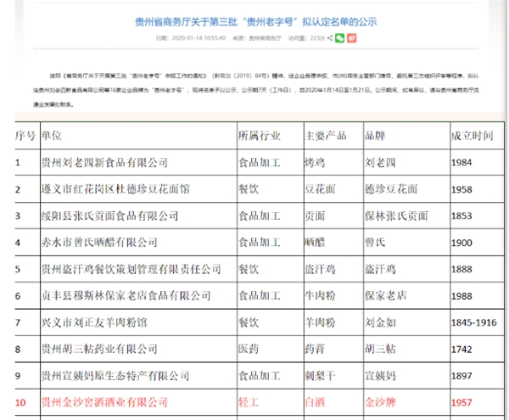Select the product cell 豆花面

[333, 189]
